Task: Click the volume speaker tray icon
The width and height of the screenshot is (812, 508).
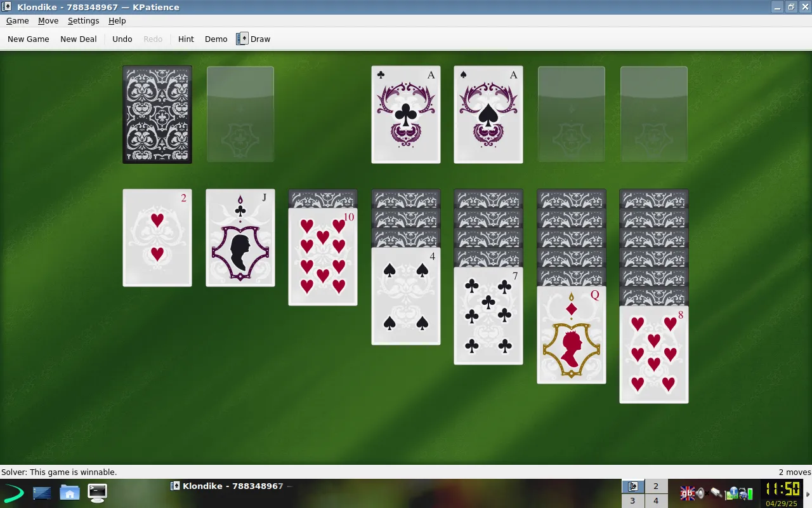Action: (700, 493)
